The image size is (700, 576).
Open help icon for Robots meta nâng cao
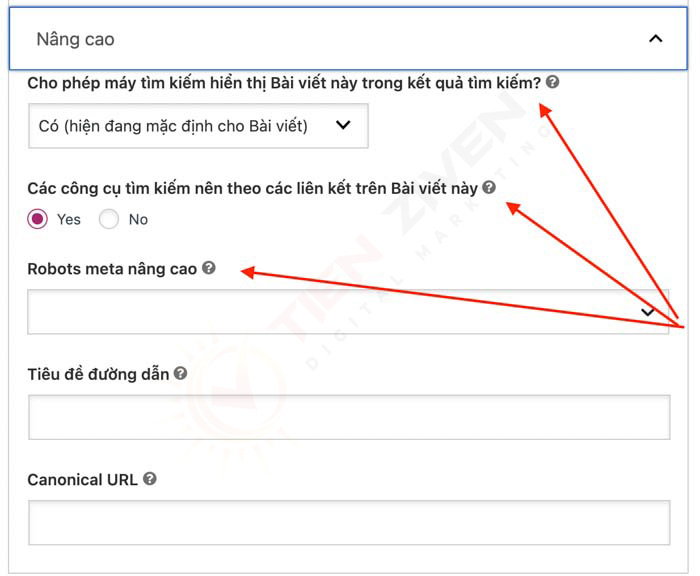(x=208, y=268)
